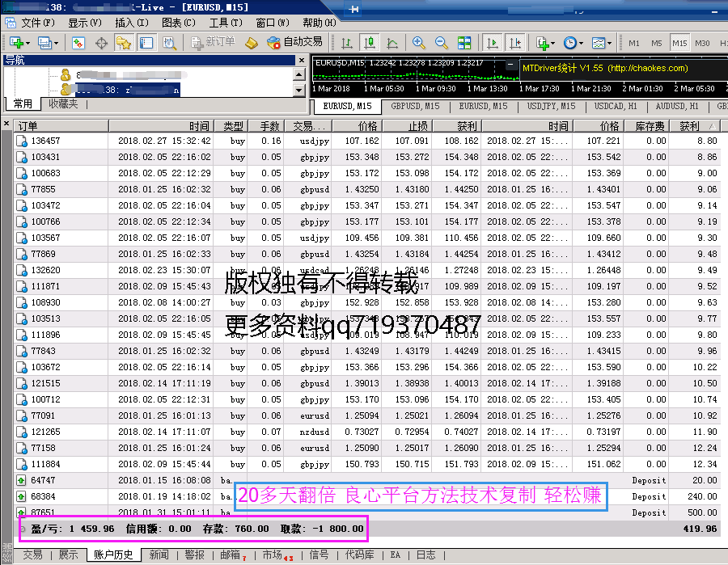This screenshot has width=728, height=565.
Task: Open the Strategy Tester magnifier icon
Action: pyautogui.click(x=169, y=43)
